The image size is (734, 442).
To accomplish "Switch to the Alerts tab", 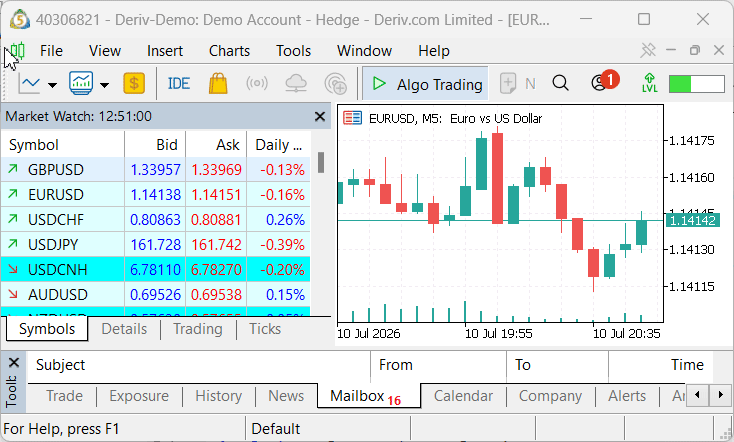I will click(627, 396).
